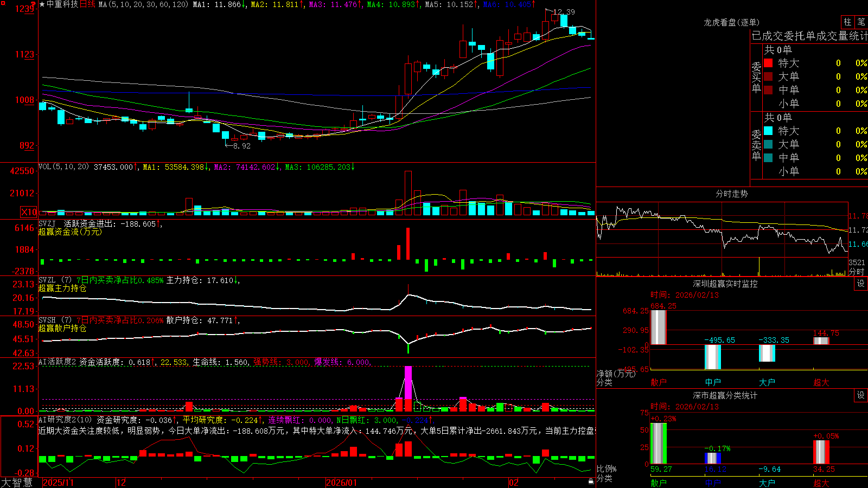Click the 龙虎看盘(逐单) panel title
The height and width of the screenshot is (488, 868).
(731, 22)
